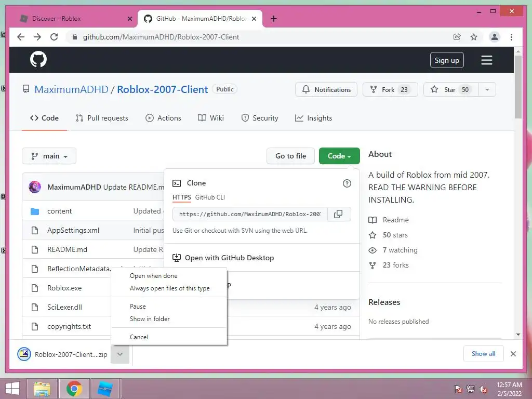Open the GitHub hamburger menu

[486, 60]
